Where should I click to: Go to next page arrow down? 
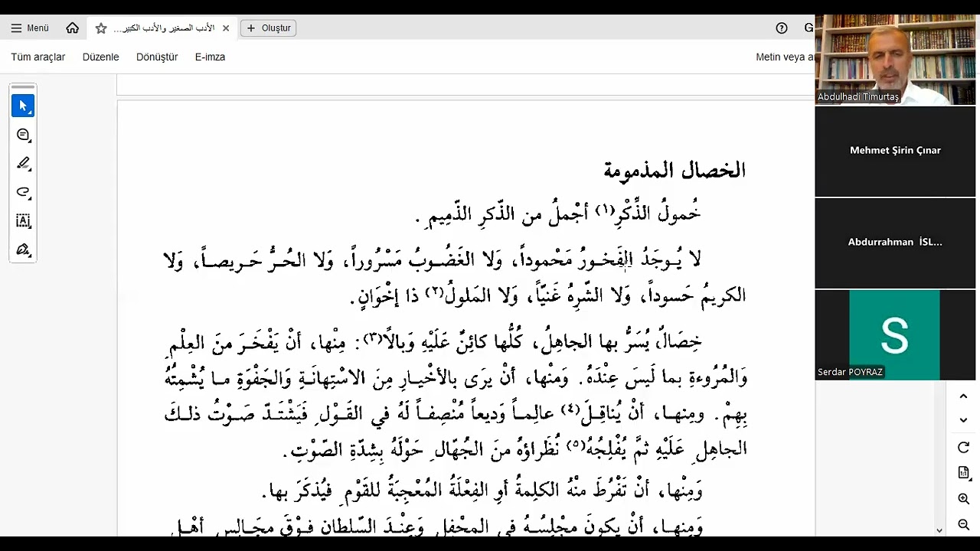[x=964, y=420]
